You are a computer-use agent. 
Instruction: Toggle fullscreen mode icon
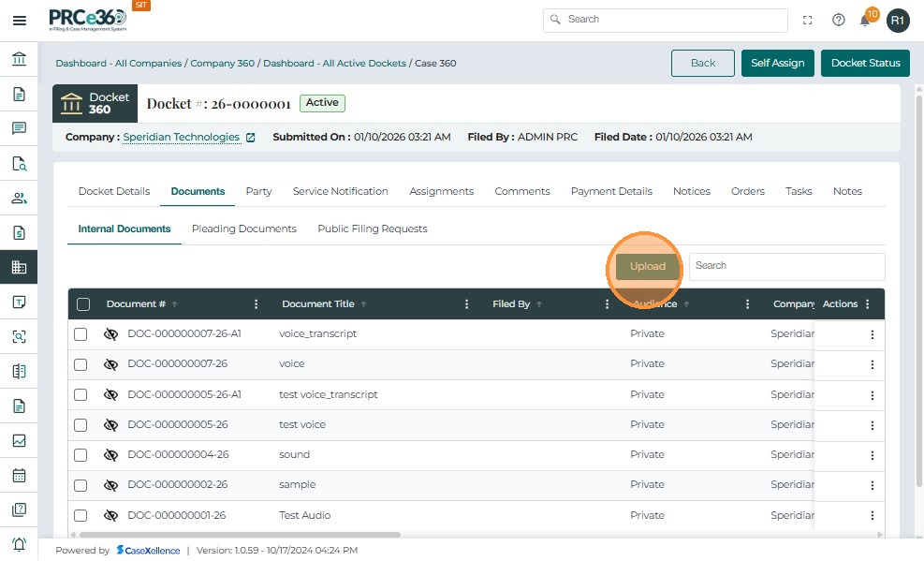808,21
